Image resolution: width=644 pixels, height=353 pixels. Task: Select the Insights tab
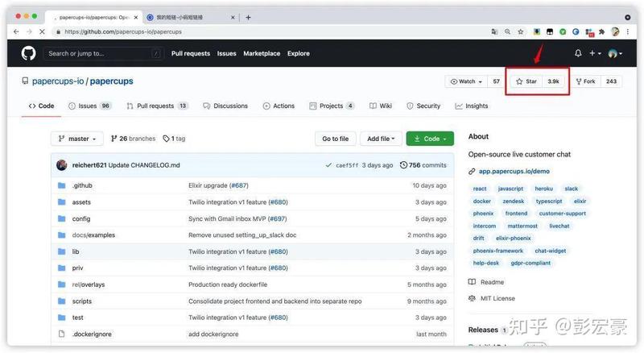[x=472, y=106]
